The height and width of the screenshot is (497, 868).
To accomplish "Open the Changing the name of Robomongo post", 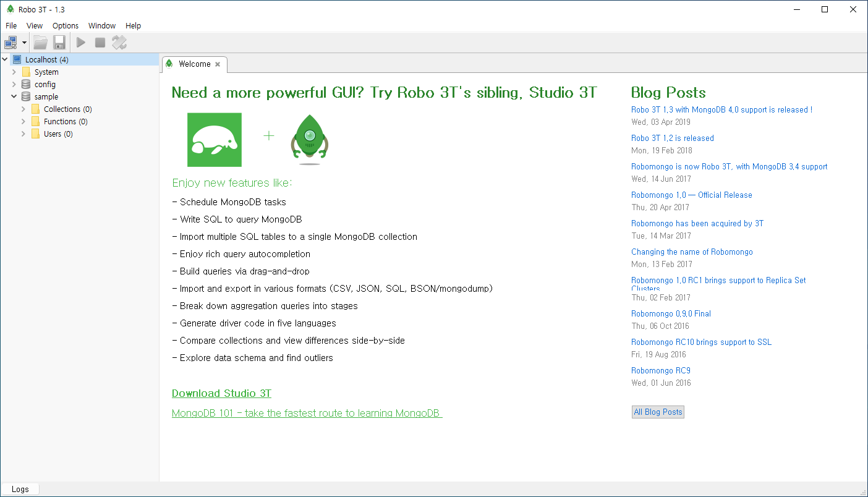I will click(x=692, y=252).
